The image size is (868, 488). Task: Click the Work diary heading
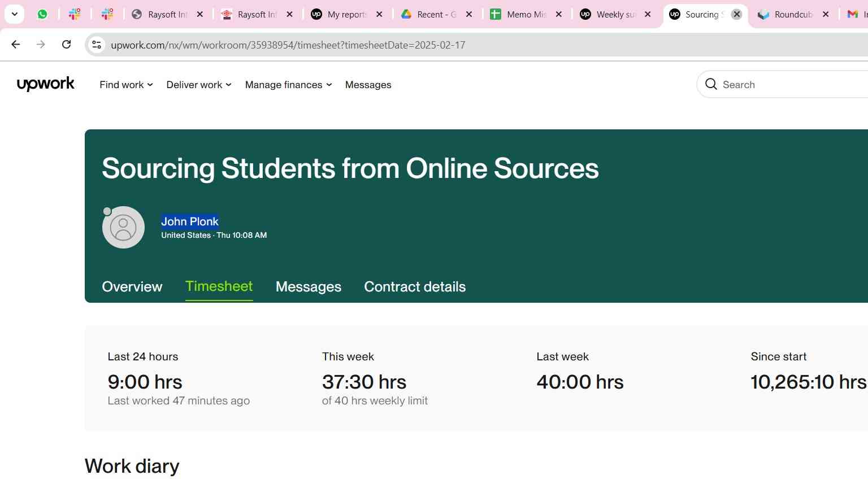click(x=132, y=466)
